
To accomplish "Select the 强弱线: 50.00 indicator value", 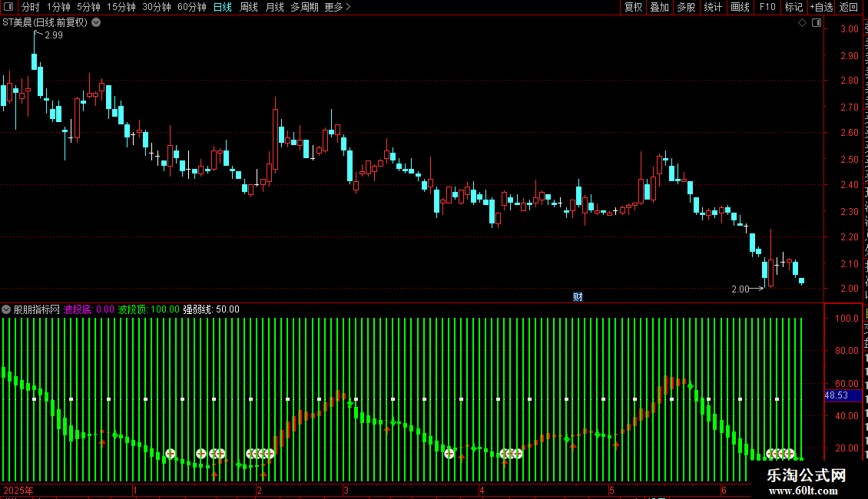I will click(211, 309).
